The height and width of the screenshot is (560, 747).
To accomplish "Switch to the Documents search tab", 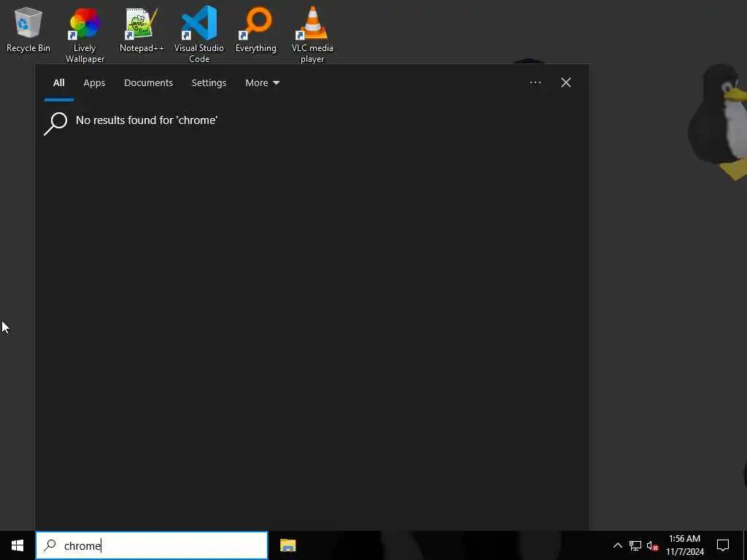I will coord(148,83).
